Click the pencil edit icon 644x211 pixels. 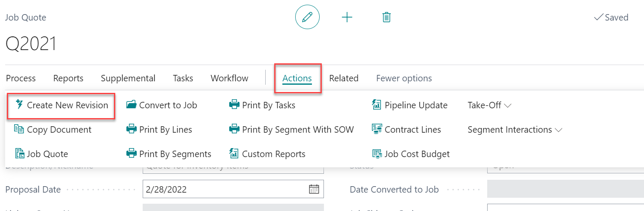[307, 18]
